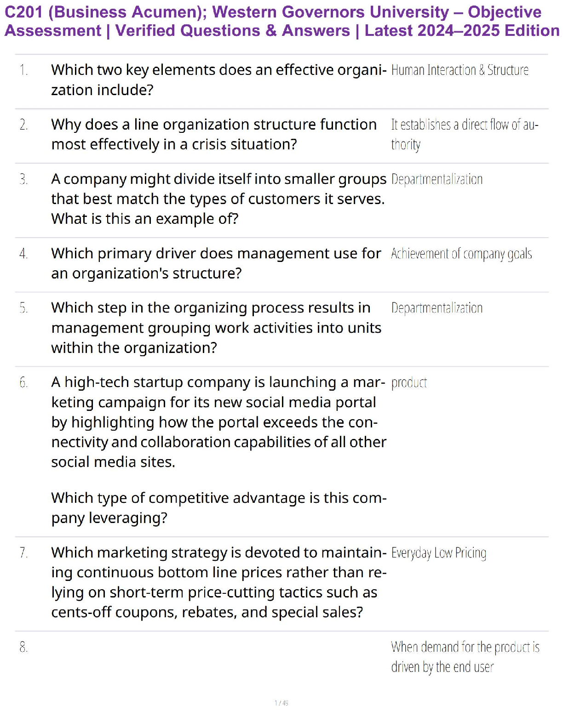Click the number 6 row label

point(23,382)
